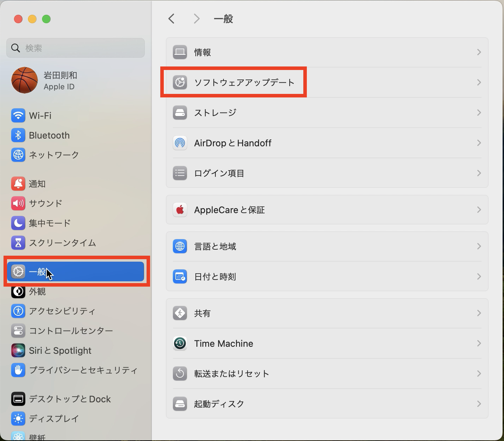The height and width of the screenshot is (441, 504).
Task: Go forward with the right arrow
Action: (197, 19)
